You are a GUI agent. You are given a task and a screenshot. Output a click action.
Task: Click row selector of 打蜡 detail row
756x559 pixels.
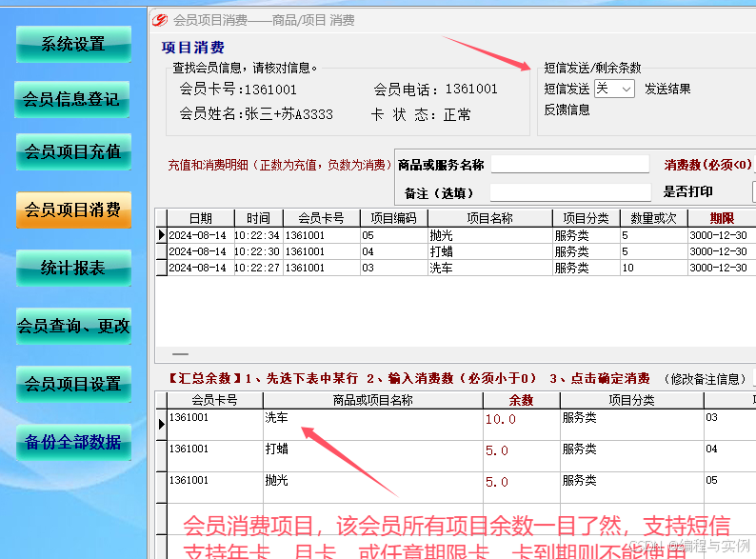[x=162, y=251]
